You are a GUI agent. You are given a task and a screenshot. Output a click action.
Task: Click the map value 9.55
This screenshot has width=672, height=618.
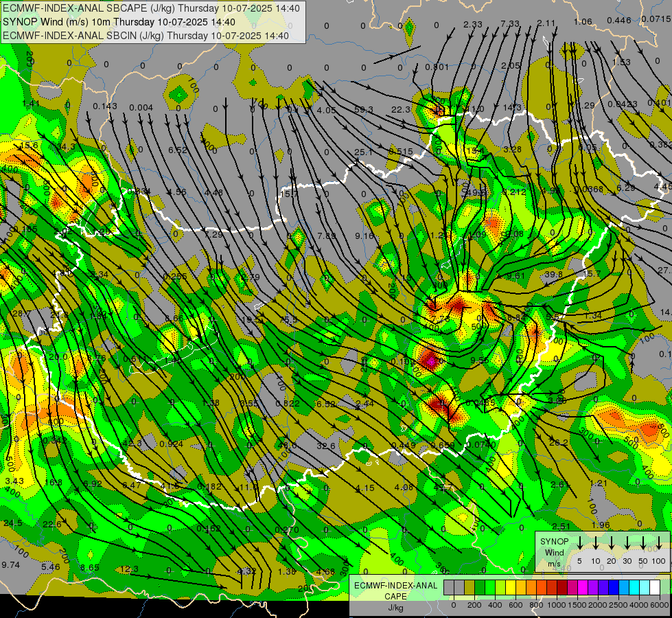point(480,360)
